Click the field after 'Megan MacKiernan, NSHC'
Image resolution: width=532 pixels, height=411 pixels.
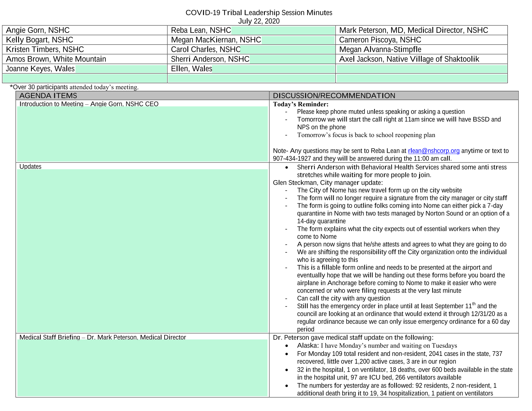point(298,40)
